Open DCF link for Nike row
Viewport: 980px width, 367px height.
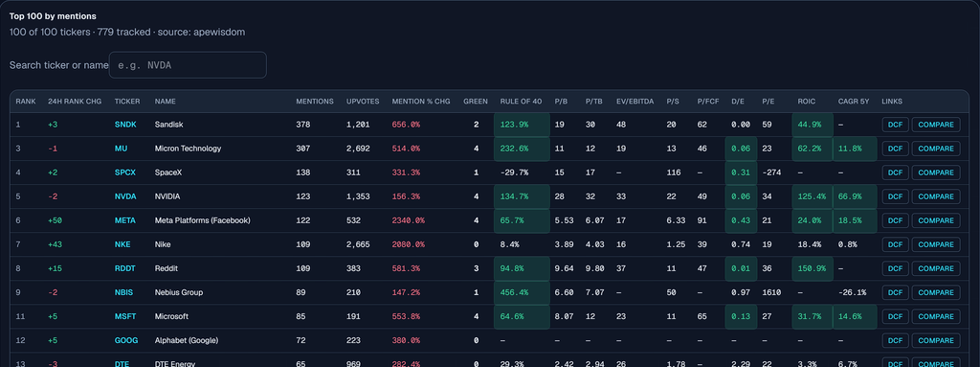895,244
